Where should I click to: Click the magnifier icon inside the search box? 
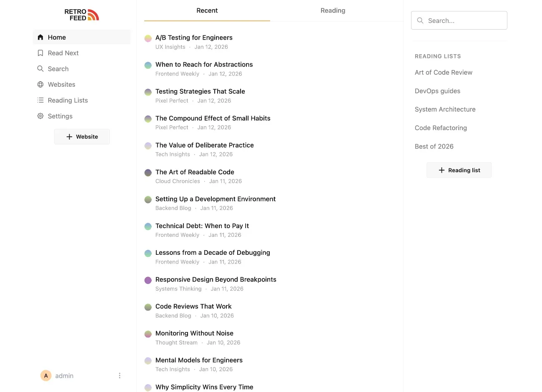[x=420, y=20]
